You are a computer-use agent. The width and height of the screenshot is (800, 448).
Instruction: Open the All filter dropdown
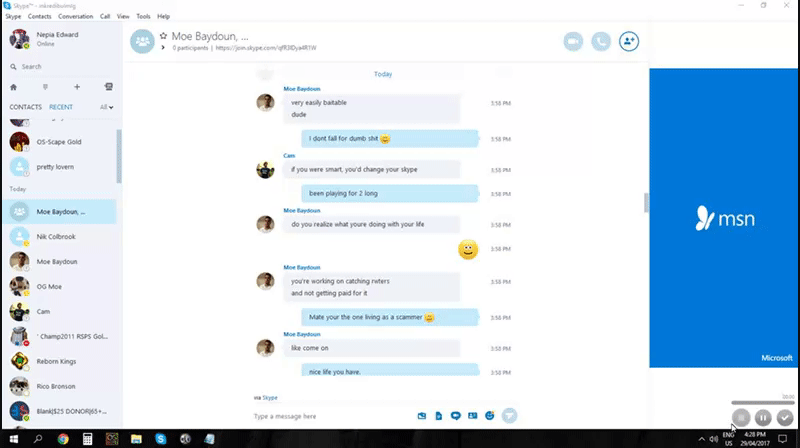(106, 107)
